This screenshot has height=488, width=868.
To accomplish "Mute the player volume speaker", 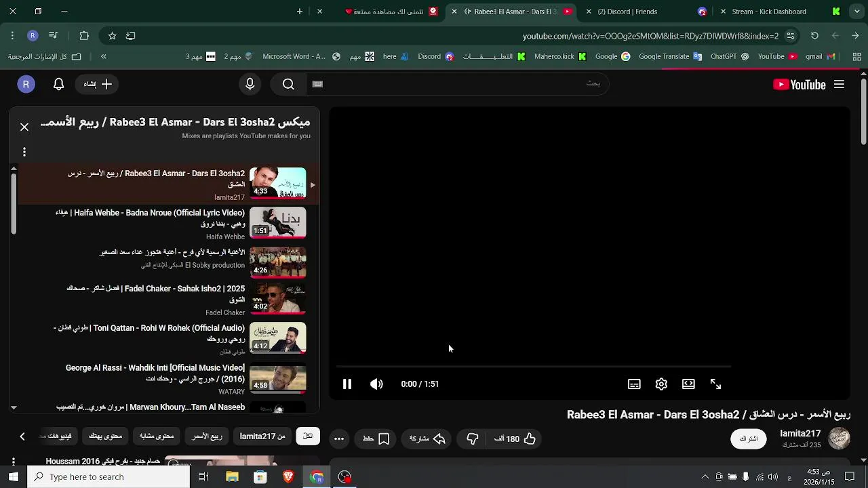I will pos(376,384).
